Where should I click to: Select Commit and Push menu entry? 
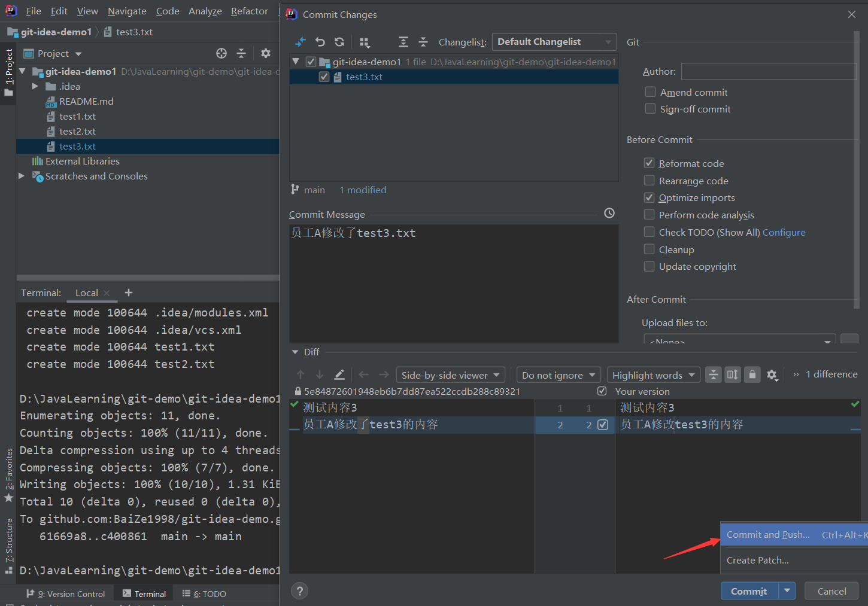coord(768,535)
